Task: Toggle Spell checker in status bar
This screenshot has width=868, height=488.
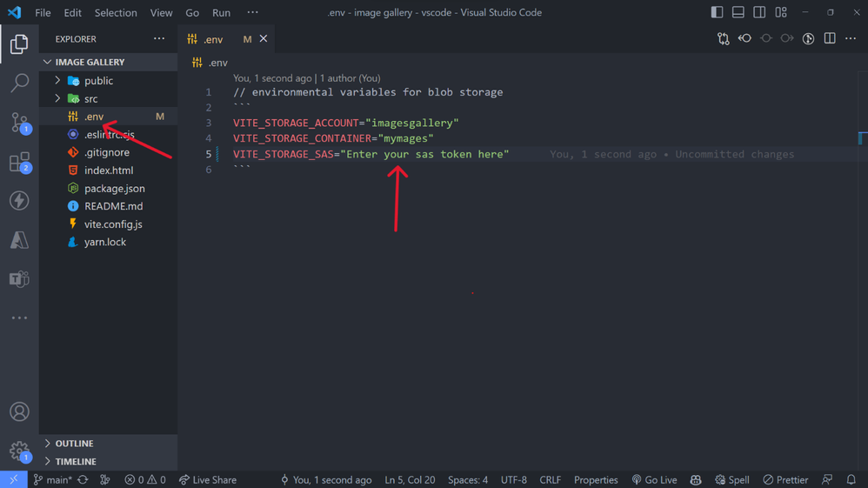Action: (x=731, y=479)
